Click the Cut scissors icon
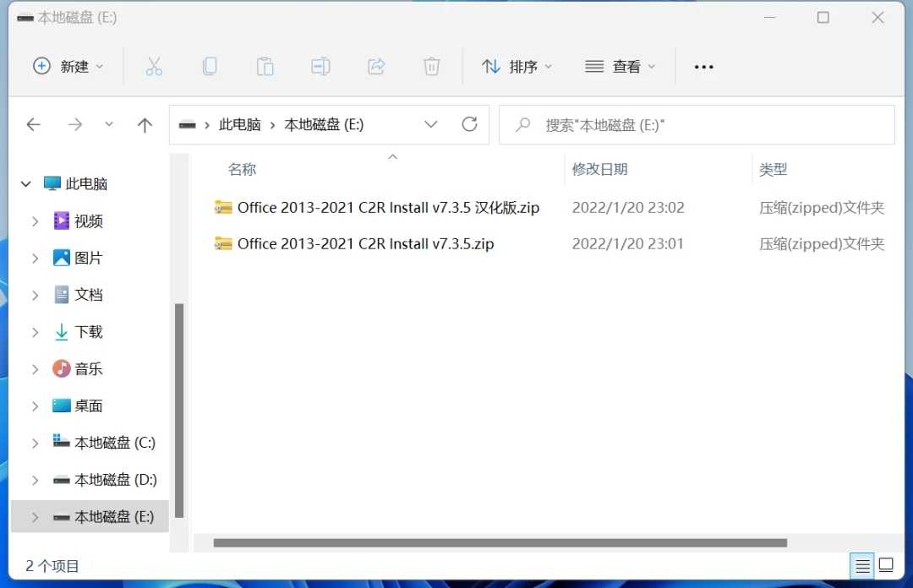This screenshot has width=913, height=588. coord(154,67)
